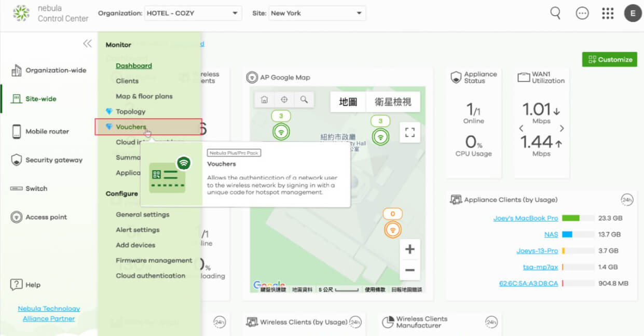Screen dimensions: 644x336
Task: Open General settings under Configure
Action: tap(143, 215)
